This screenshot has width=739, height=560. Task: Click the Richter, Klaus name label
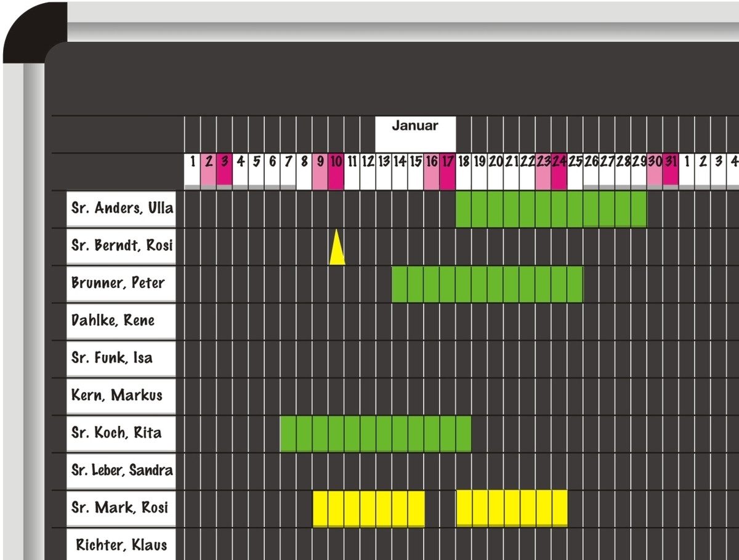(121, 545)
